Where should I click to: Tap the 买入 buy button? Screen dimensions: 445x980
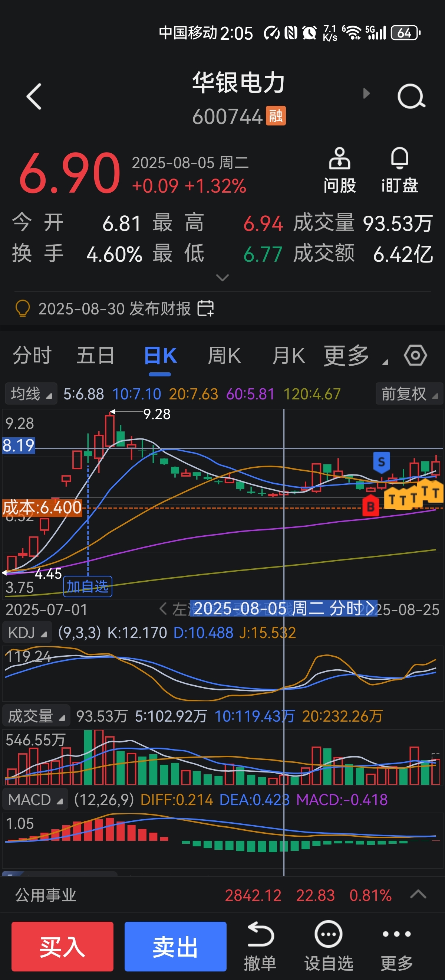(x=62, y=947)
